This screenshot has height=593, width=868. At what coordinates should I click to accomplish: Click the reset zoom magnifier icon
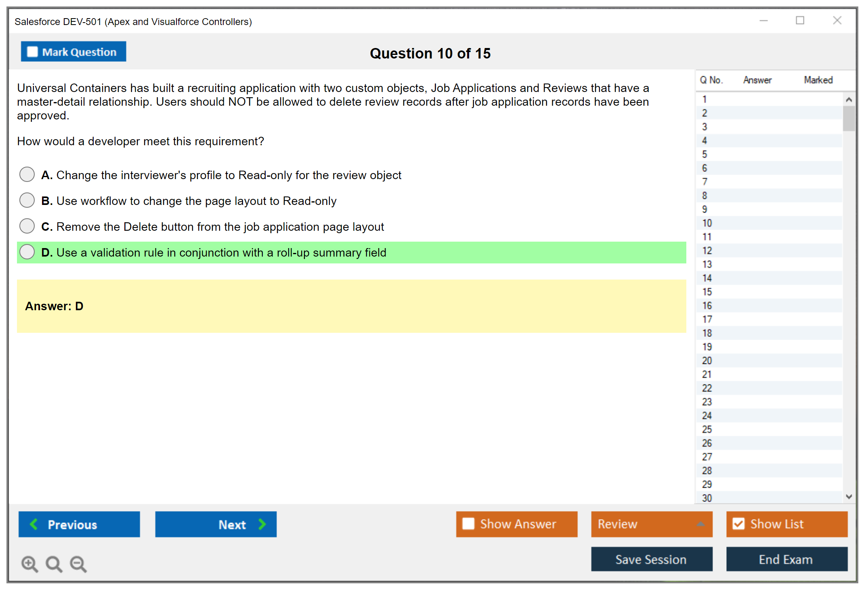pos(54,564)
